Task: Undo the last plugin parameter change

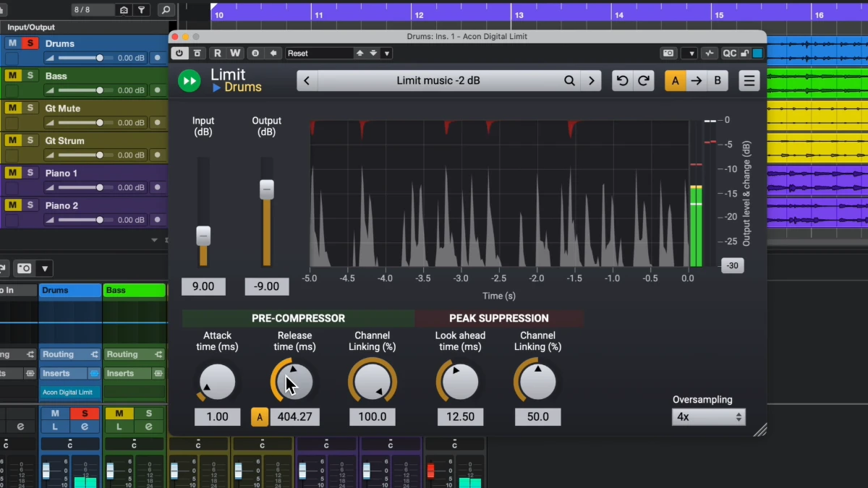Action: tap(621, 81)
